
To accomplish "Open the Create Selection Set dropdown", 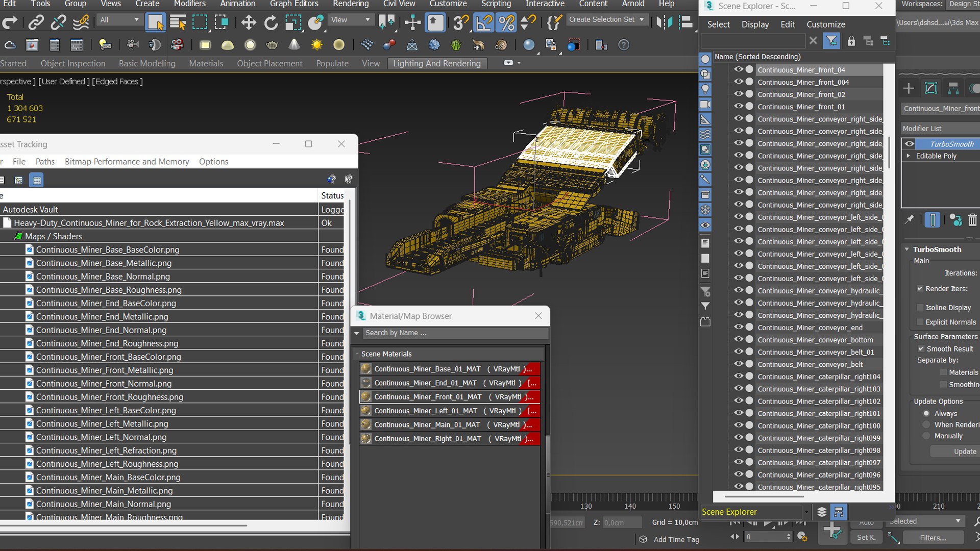I will (x=607, y=19).
